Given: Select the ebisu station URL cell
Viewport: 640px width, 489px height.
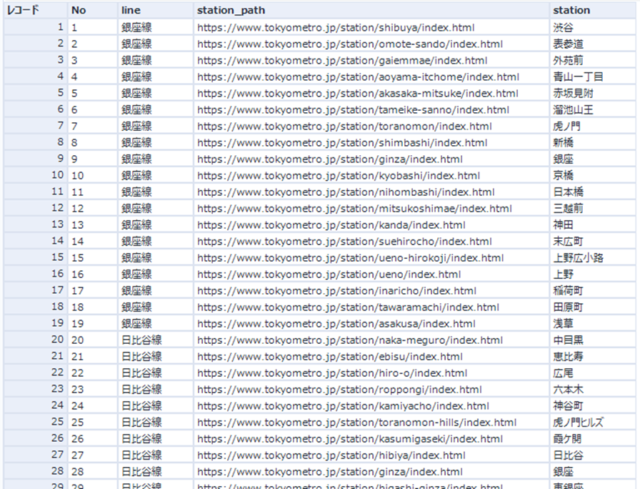Looking at the screenshot, I should click(x=371, y=356).
